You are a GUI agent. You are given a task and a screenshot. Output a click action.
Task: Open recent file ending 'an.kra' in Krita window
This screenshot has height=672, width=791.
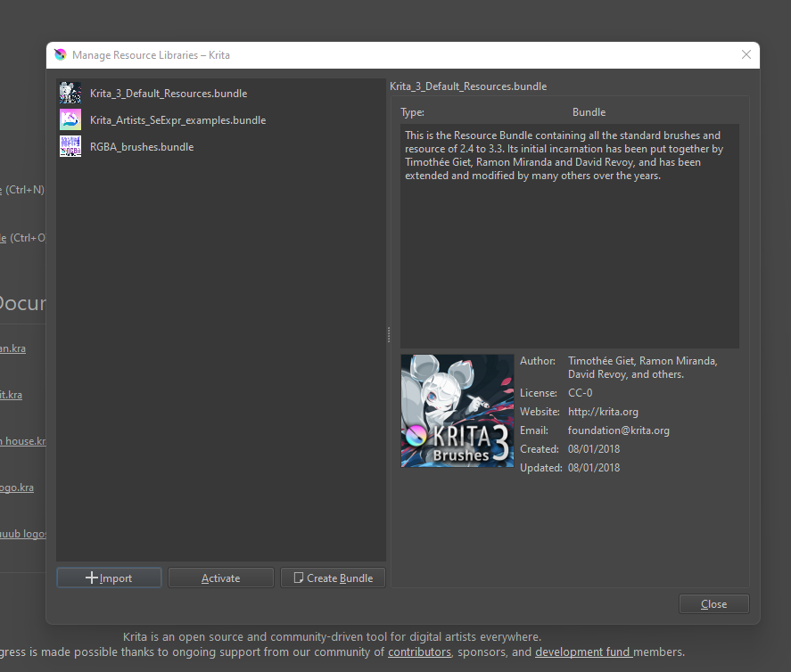tap(12, 348)
